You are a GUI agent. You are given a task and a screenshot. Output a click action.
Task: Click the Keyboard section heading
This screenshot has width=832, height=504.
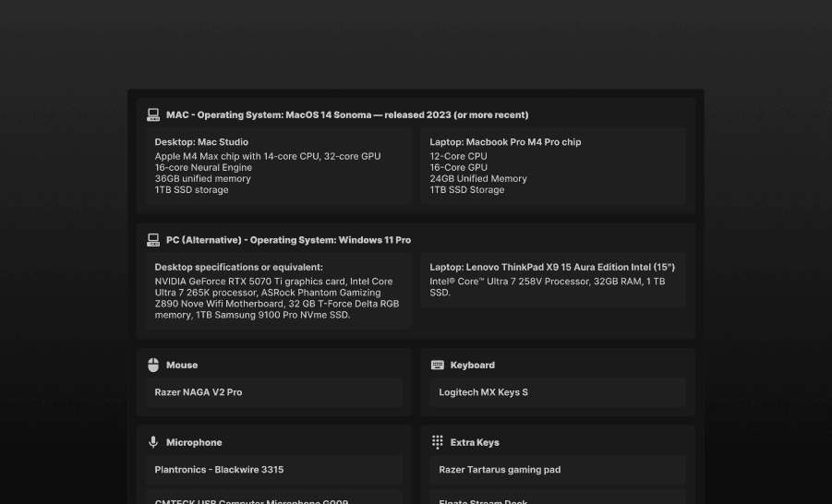tap(472, 365)
